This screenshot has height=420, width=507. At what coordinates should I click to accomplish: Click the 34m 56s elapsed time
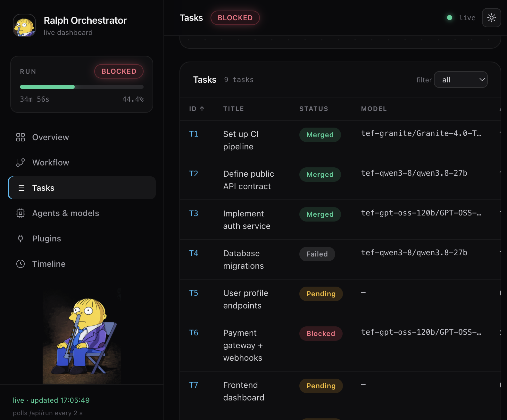point(35,99)
